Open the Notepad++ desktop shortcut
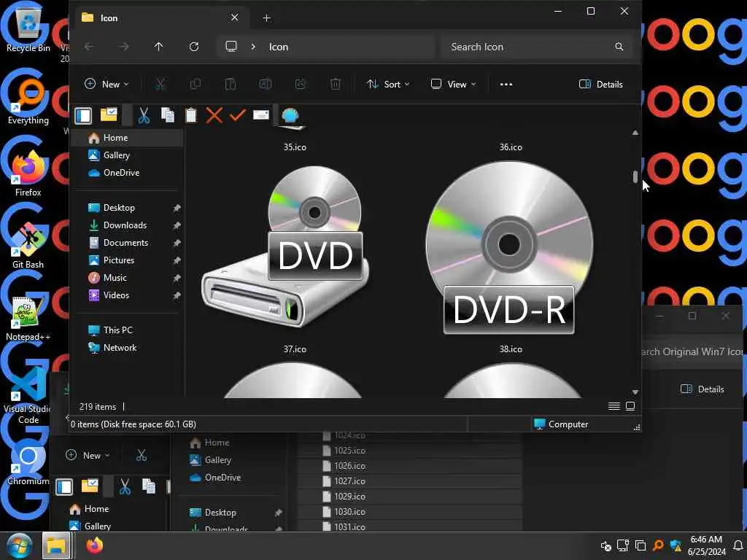The image size is (747, 560). (x=28, y=318)
